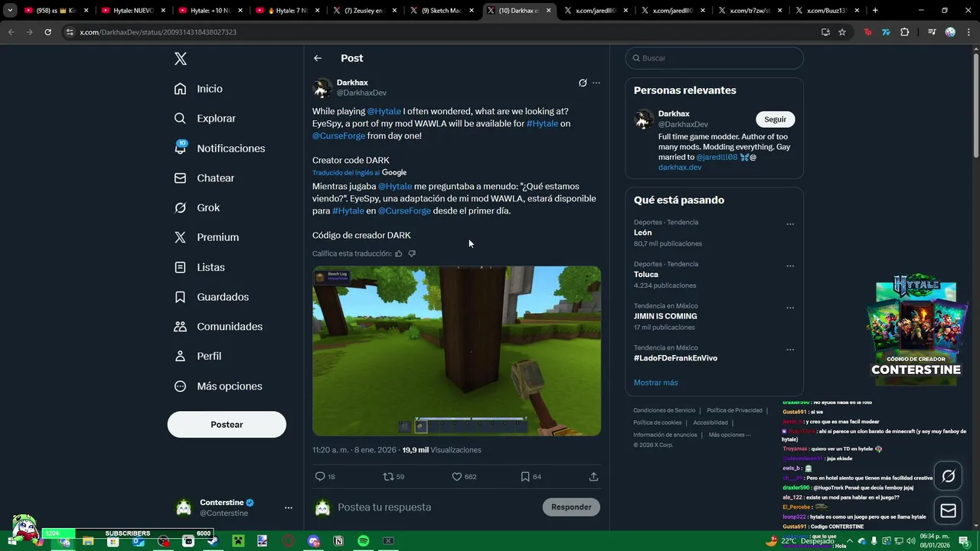Image resolution: width=980 pixels, height=551 pixels.
Task: Open Minecraft creeper icon in taskbar
Action: click(237, 541)
